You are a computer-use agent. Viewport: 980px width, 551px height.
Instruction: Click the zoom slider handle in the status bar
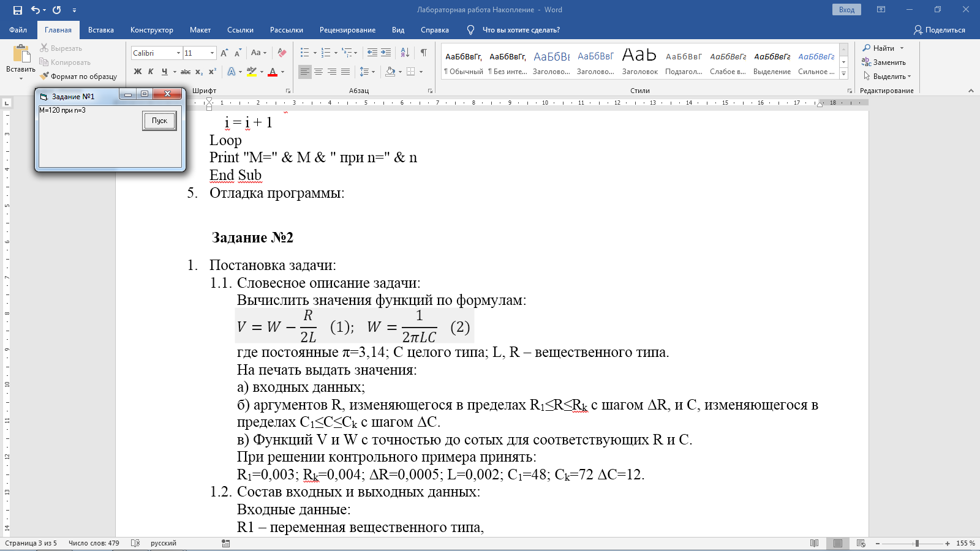(x=917, y=543)
